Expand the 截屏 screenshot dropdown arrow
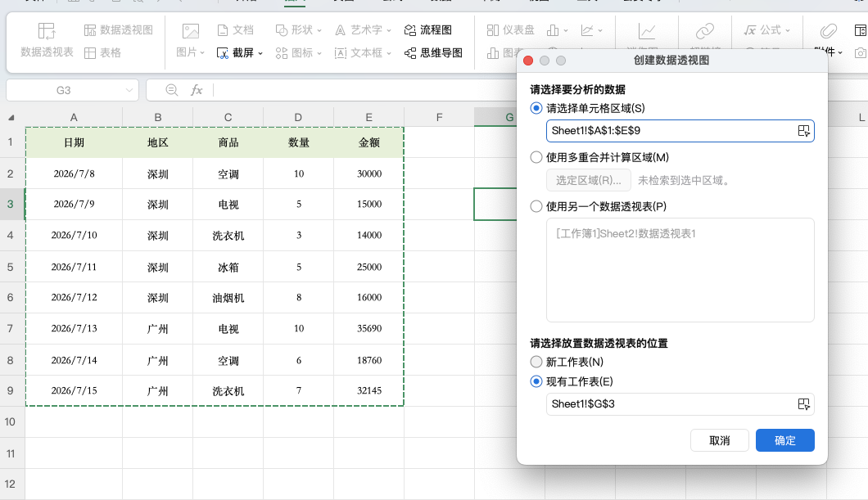The height and width of the screenshot is (500, 868). click(x=260, y=53)
